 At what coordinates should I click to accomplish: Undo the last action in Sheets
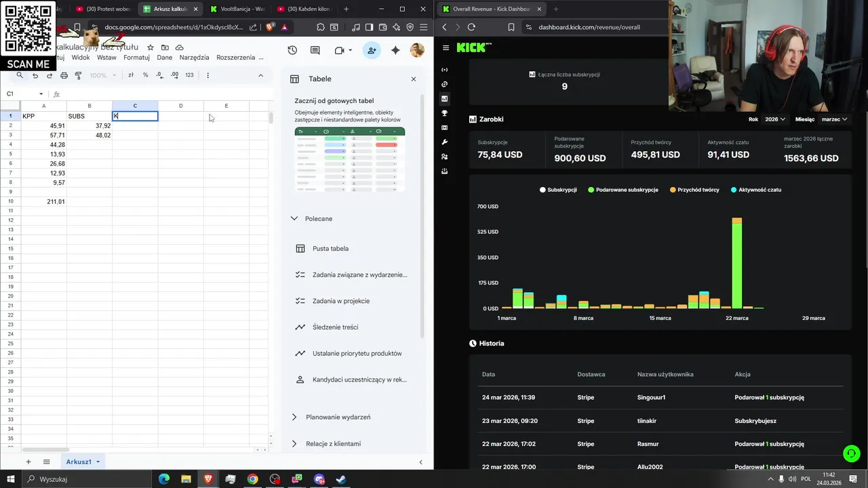[x=35, y=75]
